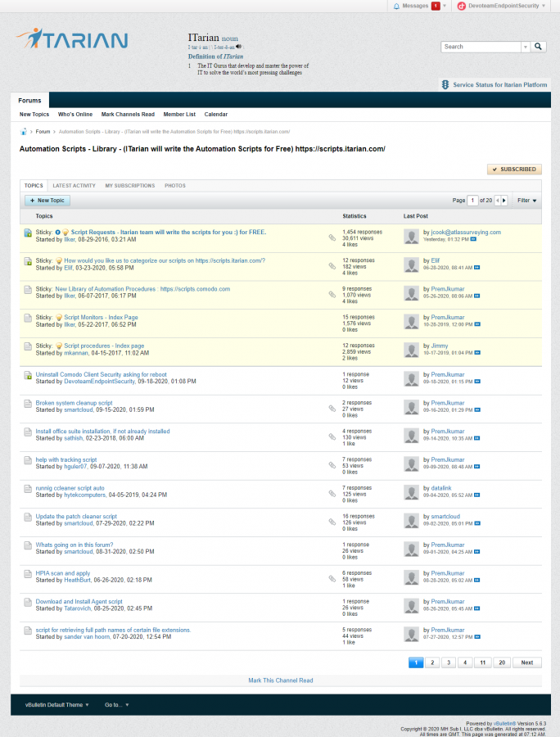Click into the Search input field
This screenshot has height=737, width=560.
(481, 47)
